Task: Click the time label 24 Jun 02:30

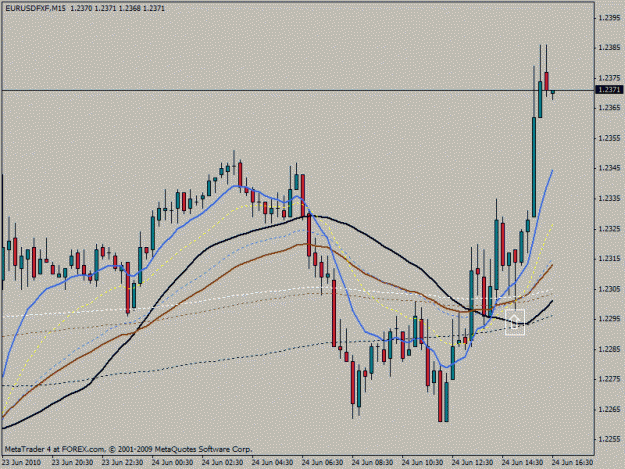Action: (222, 463)
